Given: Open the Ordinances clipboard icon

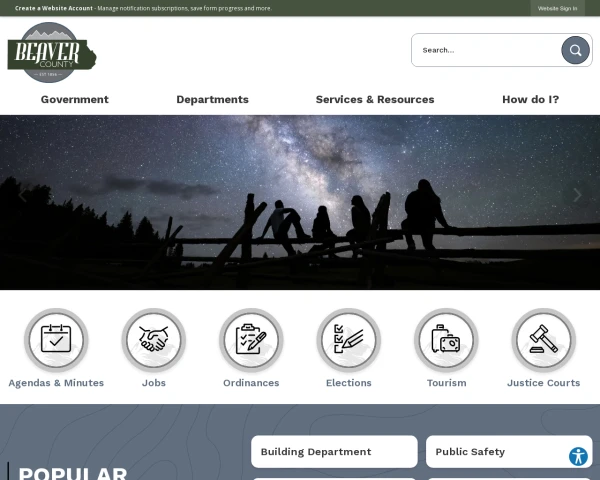Looking at the screenshot, I should (251, 340).
